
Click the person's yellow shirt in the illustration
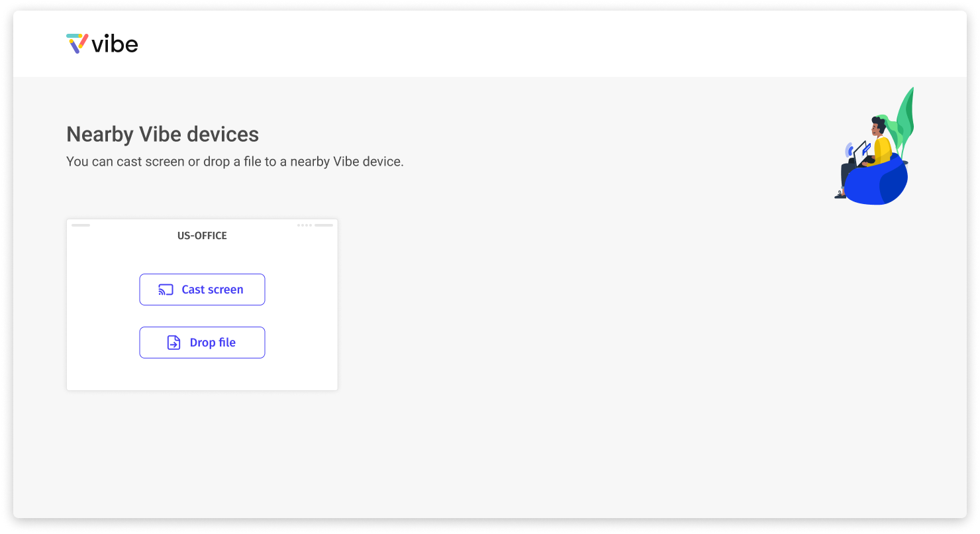(882, 149)
